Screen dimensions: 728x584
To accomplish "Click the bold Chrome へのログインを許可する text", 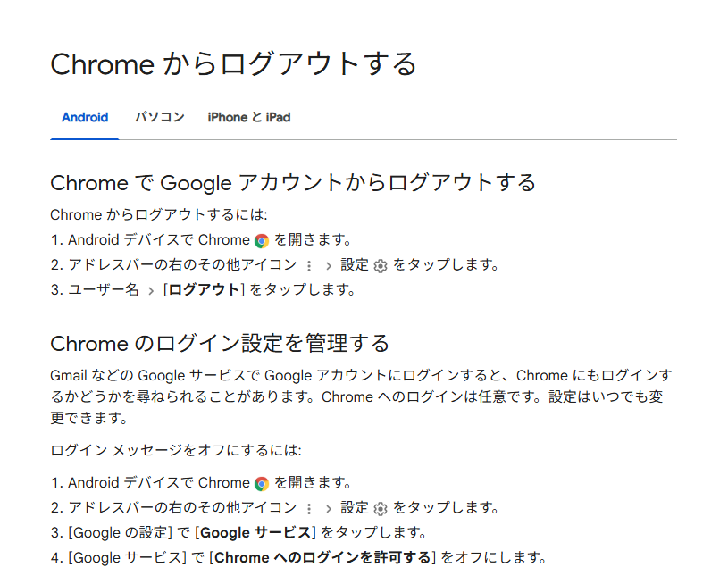I will (323, 557).
